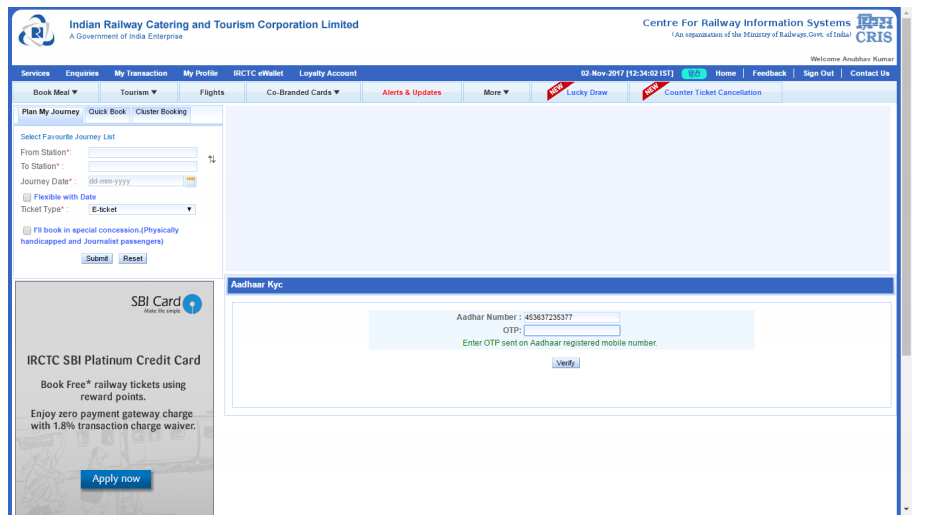Open Contact Us page
Screen dimensions: 935x529
(869, 73)
